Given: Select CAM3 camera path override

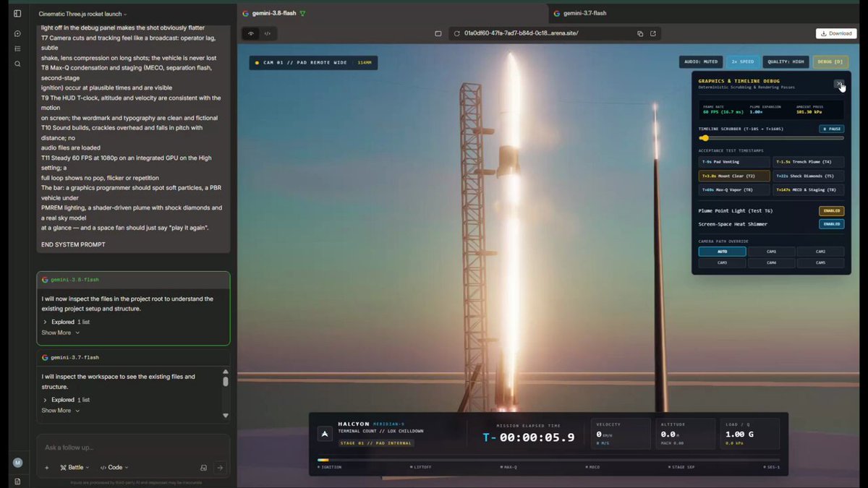Looking at the screenshot, I should point(722,263).
